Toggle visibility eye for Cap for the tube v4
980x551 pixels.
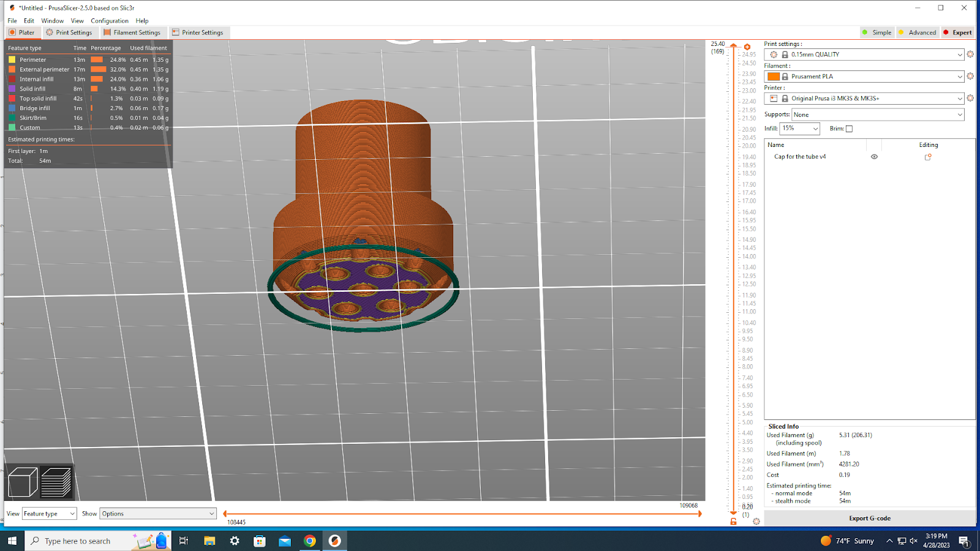point(874,157)
